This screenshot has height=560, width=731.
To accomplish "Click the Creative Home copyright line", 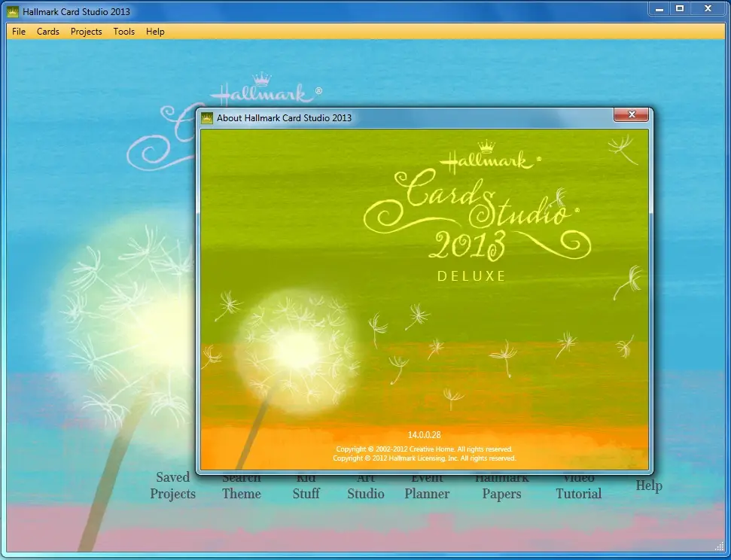I will pos(425,449).
